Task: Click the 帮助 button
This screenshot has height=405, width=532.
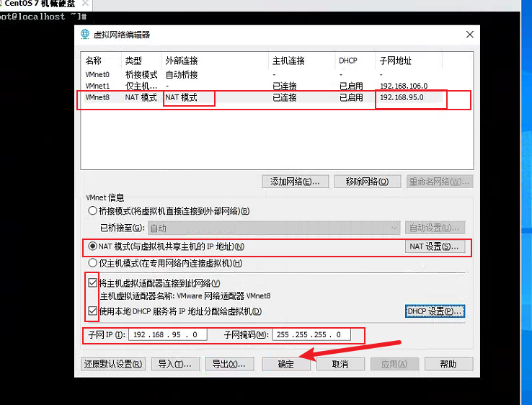Action: coord(448,364)
